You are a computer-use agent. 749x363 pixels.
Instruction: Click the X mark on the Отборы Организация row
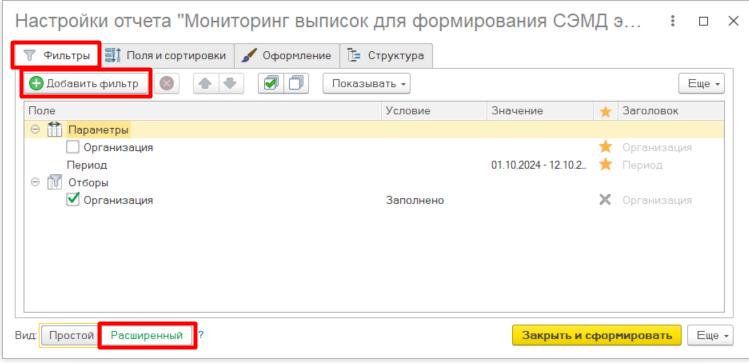[x=605, y=200]
